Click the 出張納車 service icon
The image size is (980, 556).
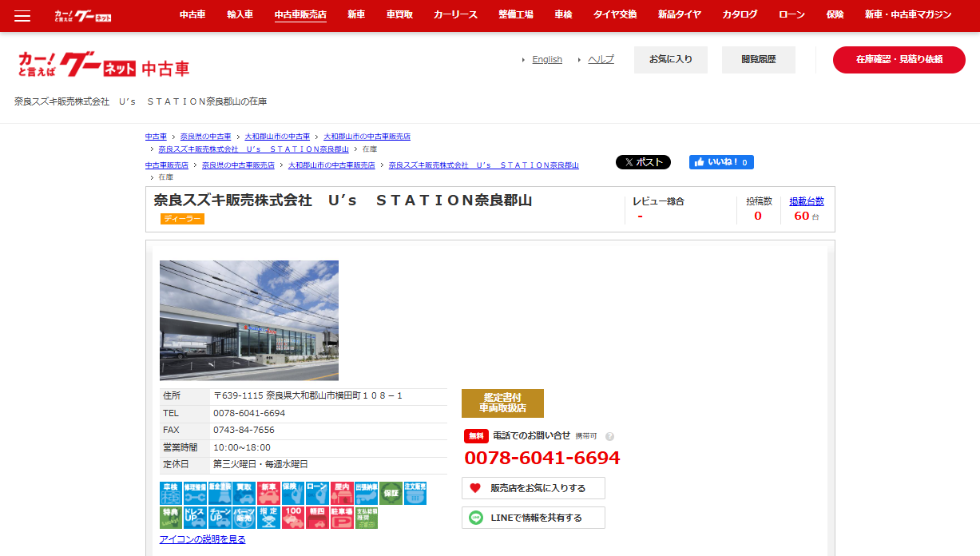[367, 493]
